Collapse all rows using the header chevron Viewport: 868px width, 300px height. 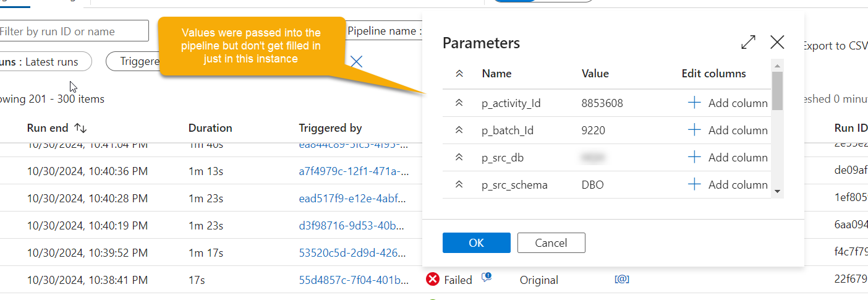click(459, 74)
